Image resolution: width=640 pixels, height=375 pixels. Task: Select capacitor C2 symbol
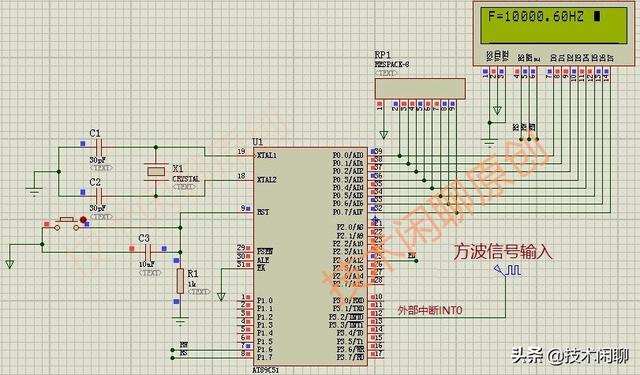click(99, 196)
